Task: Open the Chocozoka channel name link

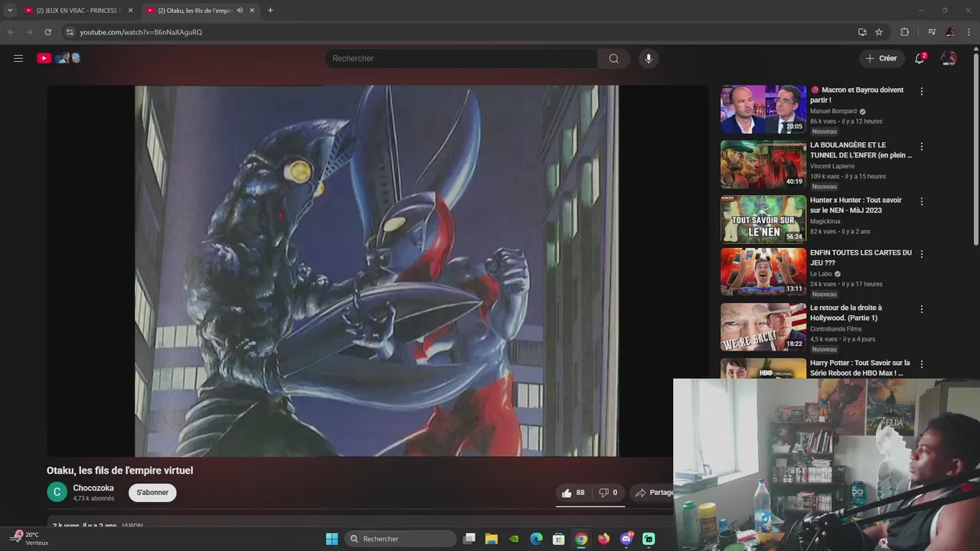Action: click(93, 488)
